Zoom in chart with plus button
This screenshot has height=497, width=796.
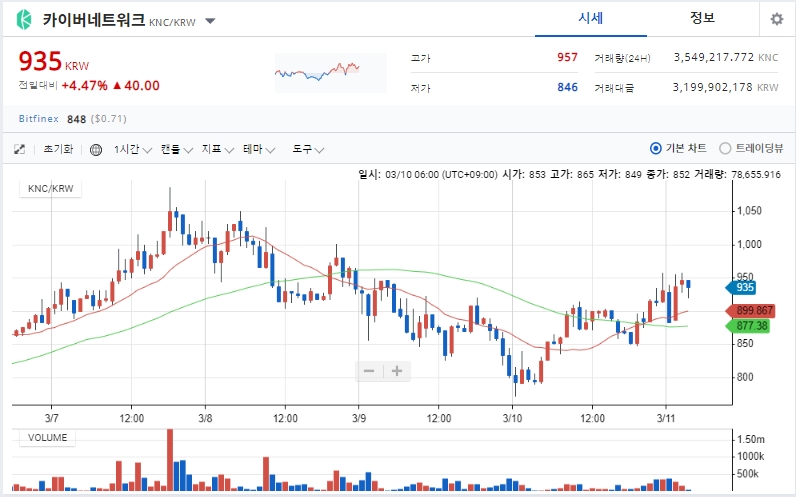(397, 371)
